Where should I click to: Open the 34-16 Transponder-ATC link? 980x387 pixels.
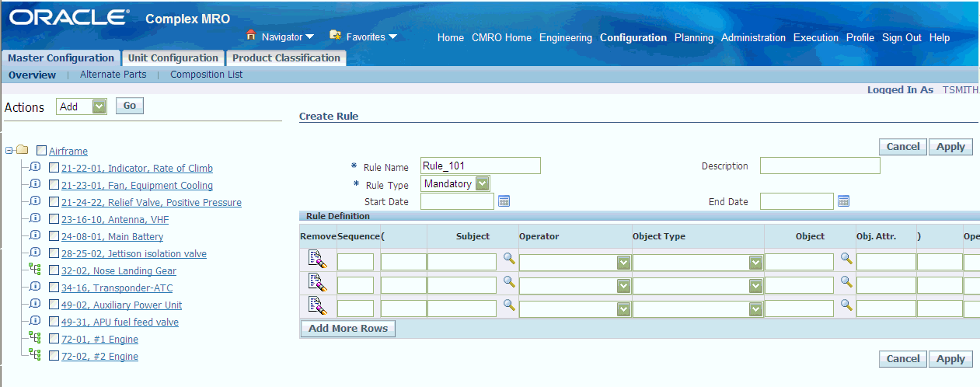[x=117, y=288]
